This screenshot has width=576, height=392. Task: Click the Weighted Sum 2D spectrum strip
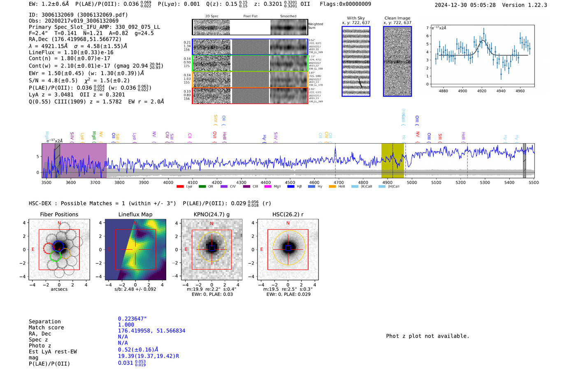250,27
